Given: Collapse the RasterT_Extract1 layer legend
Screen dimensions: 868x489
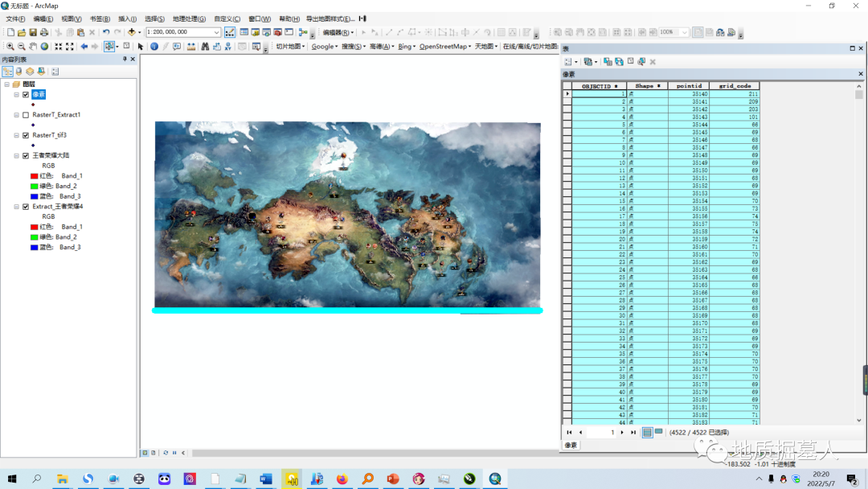Looking at the screenshot, I should pyautogui.click(x=17, y=115).
